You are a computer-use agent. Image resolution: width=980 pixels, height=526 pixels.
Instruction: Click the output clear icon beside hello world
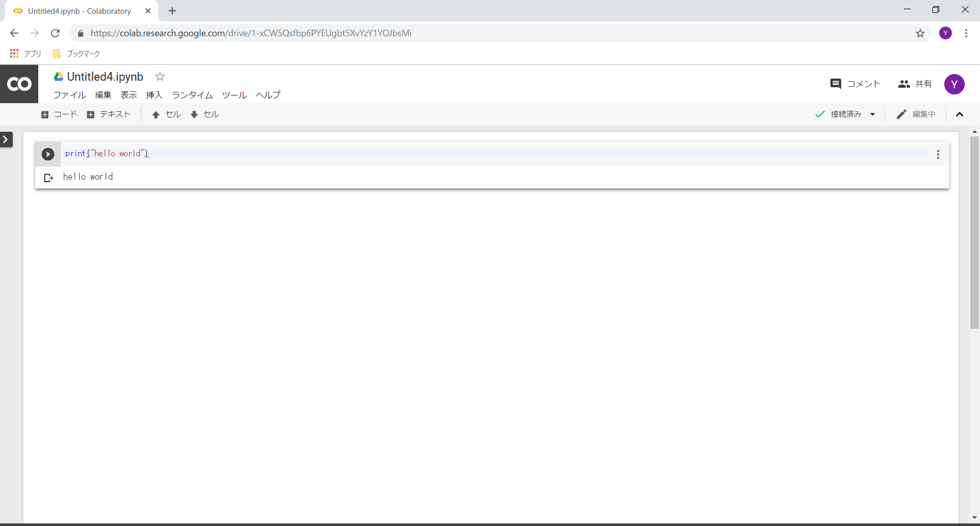coord(48,178)
